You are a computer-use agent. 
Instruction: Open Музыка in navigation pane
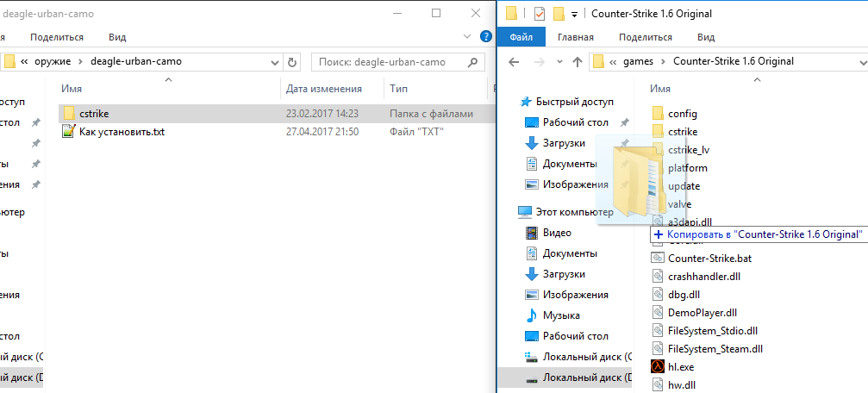tap(553, 315)
